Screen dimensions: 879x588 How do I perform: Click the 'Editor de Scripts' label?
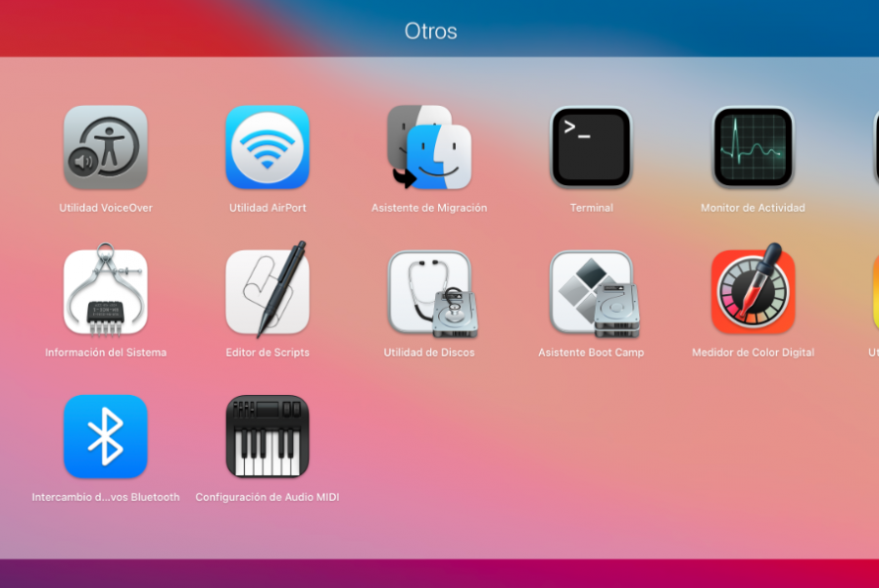coord(268,353)
